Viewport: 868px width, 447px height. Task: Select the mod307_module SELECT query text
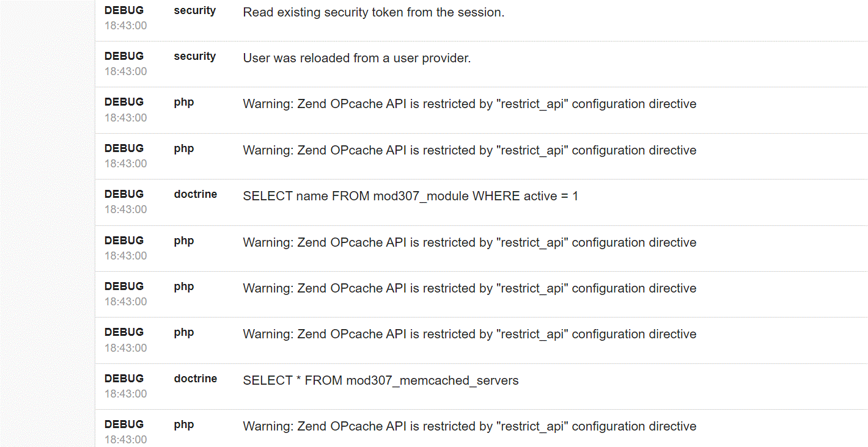pyautogui.click(x=410, y=196)
